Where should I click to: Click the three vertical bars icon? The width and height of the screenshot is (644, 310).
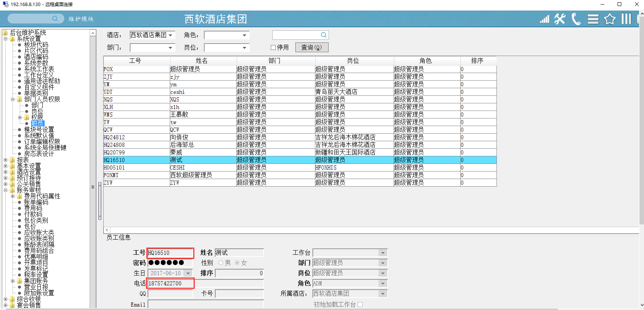[x=626, y=19]
